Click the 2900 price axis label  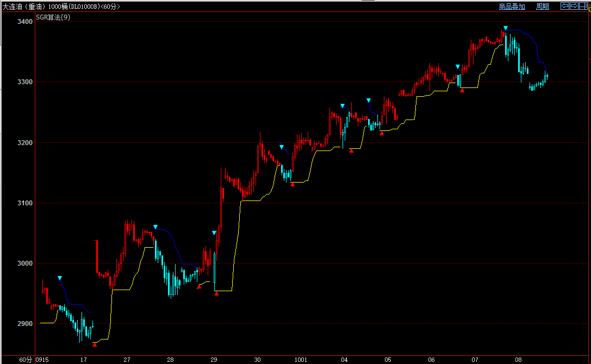point(25,324)
